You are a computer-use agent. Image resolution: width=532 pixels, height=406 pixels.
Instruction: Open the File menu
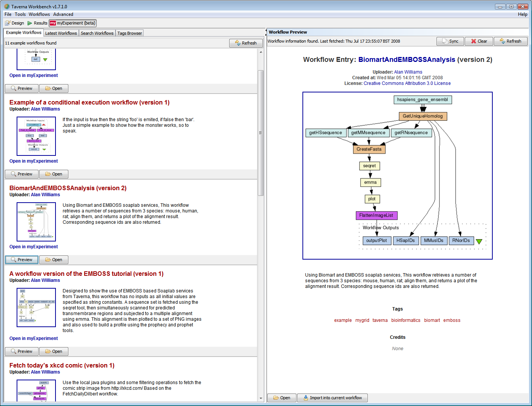tap(8, 14)
